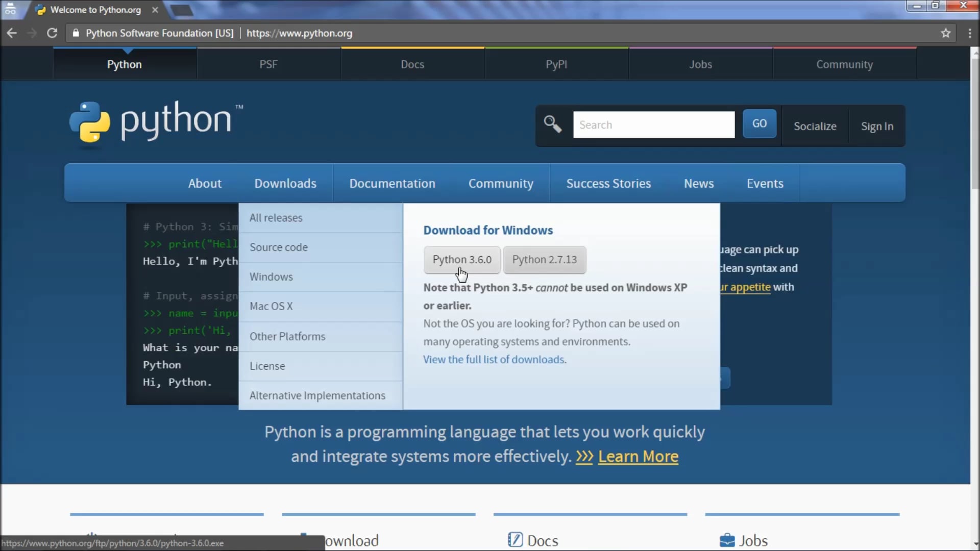The height and width of the screenshot is (551, 980).
Task: Reload the current page
Action: coord(52,33)
